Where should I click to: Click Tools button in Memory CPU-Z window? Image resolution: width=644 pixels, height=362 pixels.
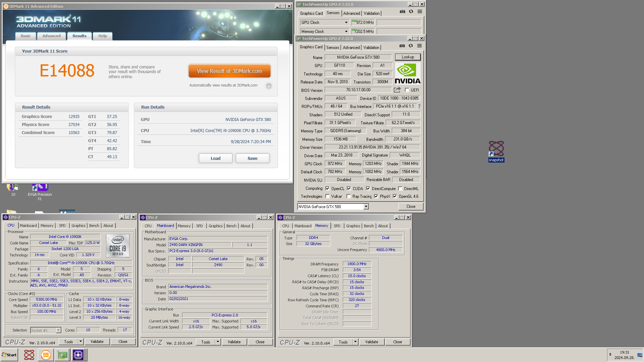point(343,342)
